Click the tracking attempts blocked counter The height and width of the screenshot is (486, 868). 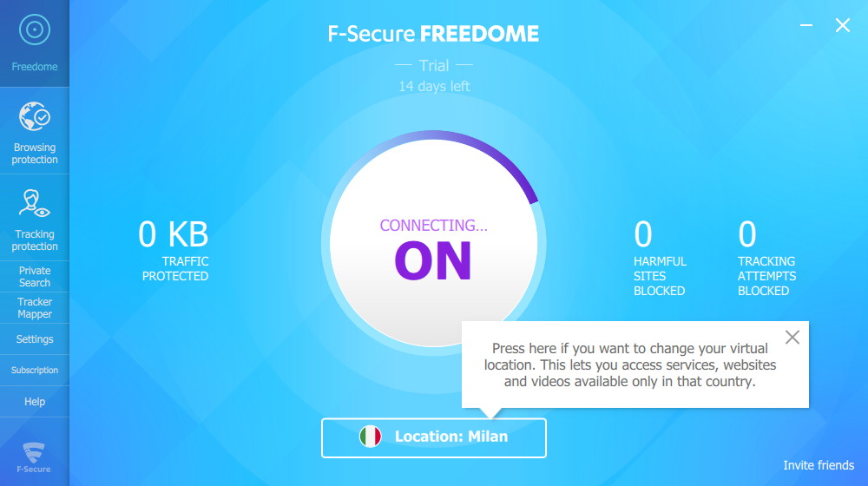pos(766,258)
